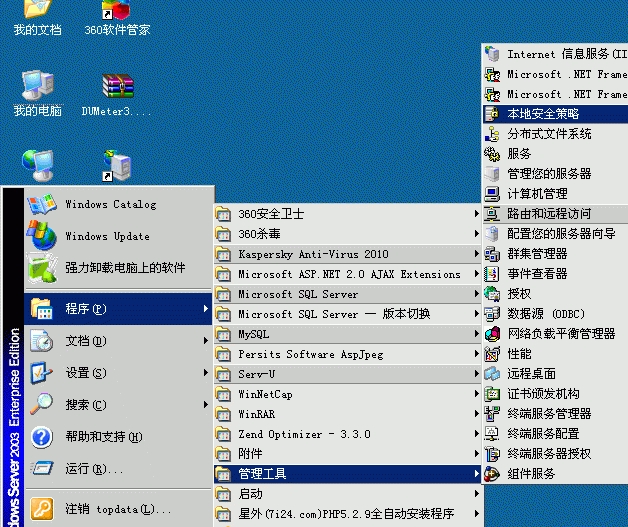The height and width of the screenshot is (527, 628).
Task: Choose 事件查看器 menu entry
Action: (536, 273)
